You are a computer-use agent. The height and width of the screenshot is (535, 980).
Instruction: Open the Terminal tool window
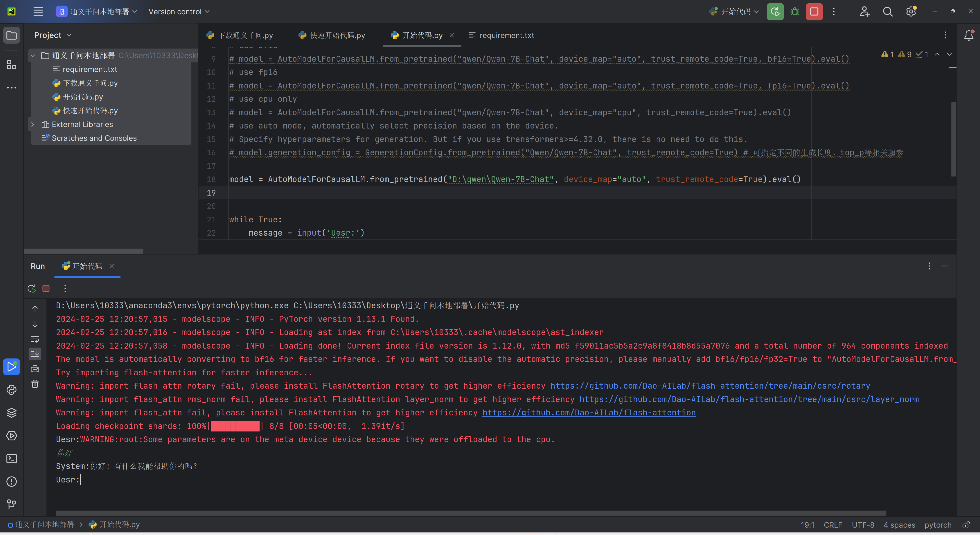[11, 458]
